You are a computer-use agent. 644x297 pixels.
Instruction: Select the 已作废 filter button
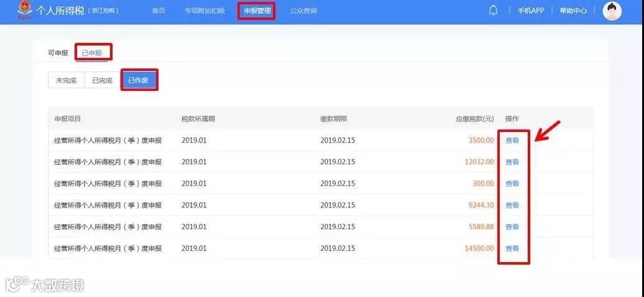(x=139, y=80)
